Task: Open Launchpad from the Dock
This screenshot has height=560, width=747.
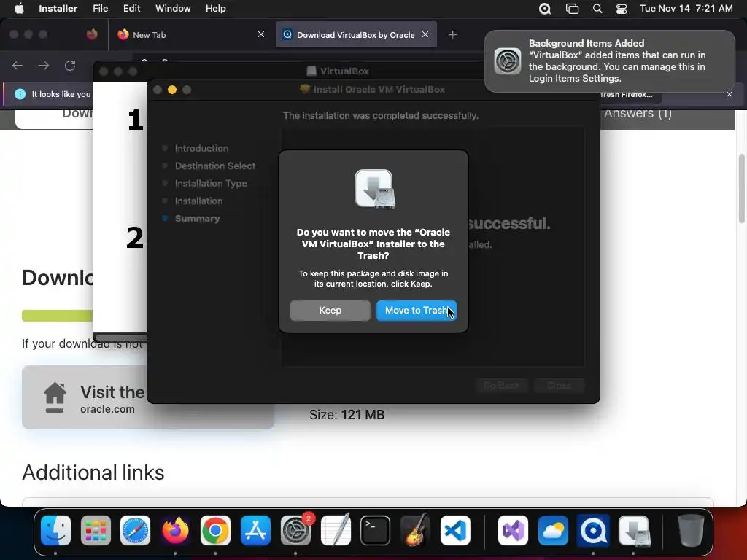Action: [96, 530]
